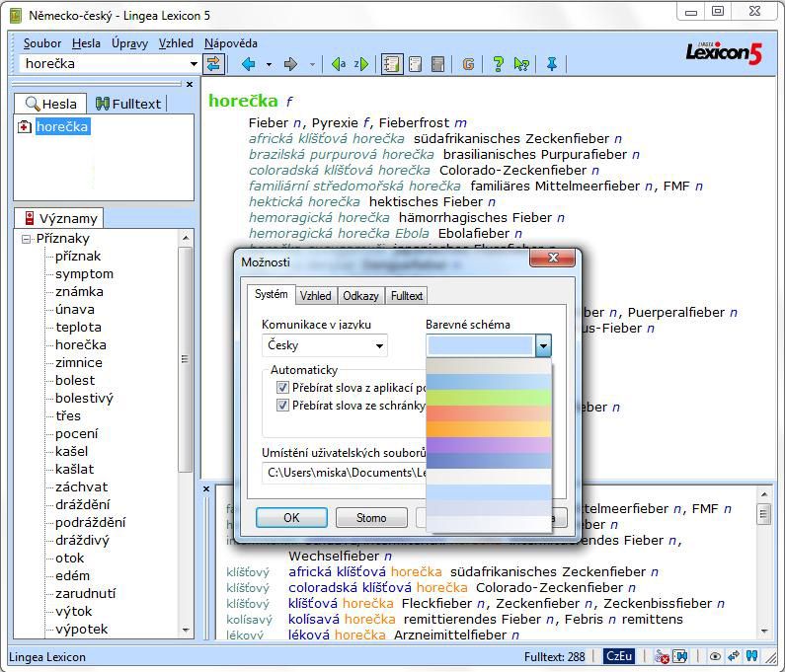
Task: Select the full entry view icon
Action: [391, 64]
